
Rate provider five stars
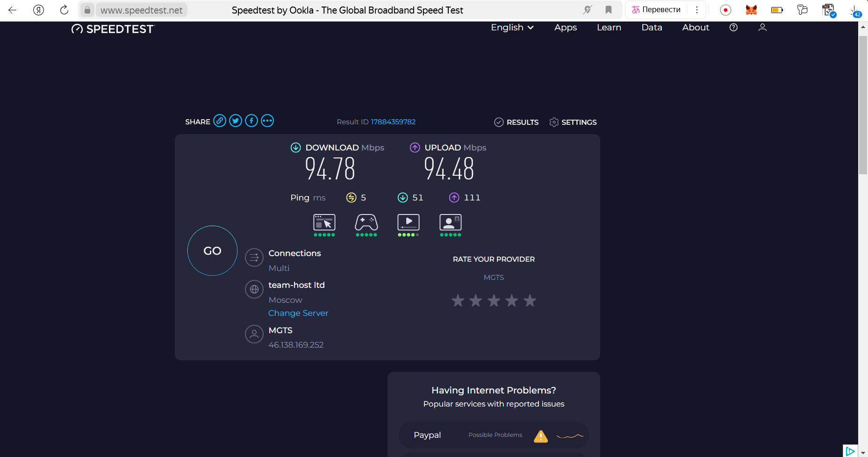coord(530,300)
